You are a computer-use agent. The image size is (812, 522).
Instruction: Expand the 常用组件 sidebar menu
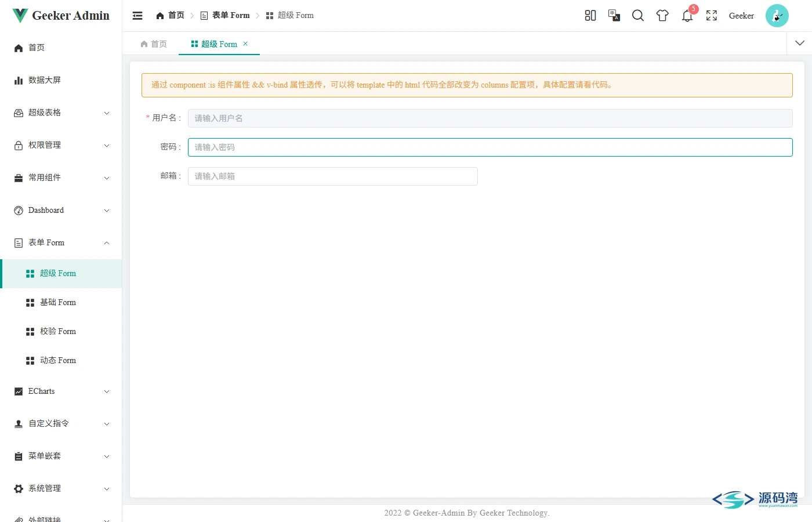61,177
